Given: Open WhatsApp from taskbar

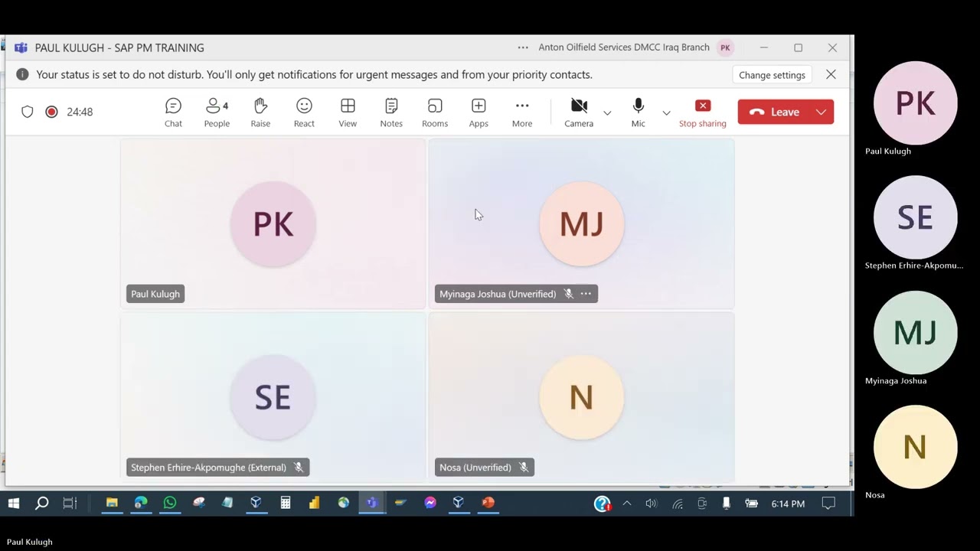Looking at the screenshot, I should point(170,503).
